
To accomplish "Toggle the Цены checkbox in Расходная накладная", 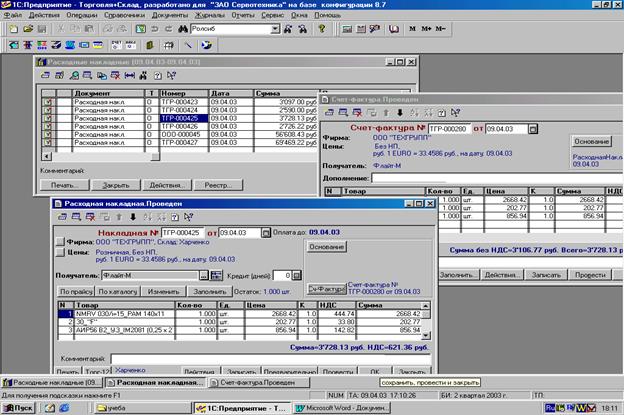I will (x=59, y=254).
